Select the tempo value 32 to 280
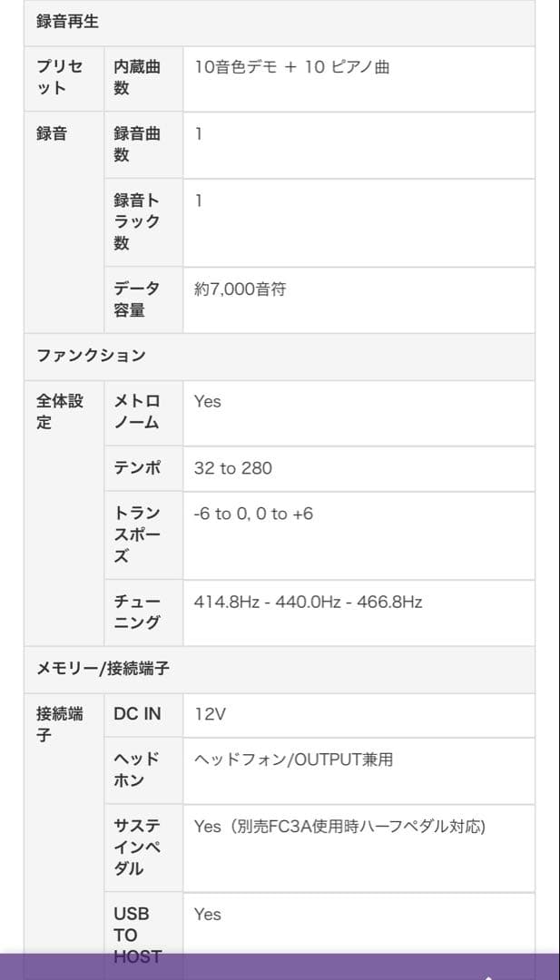The width and height of the screenshot is (560, 980). (233, 468)
